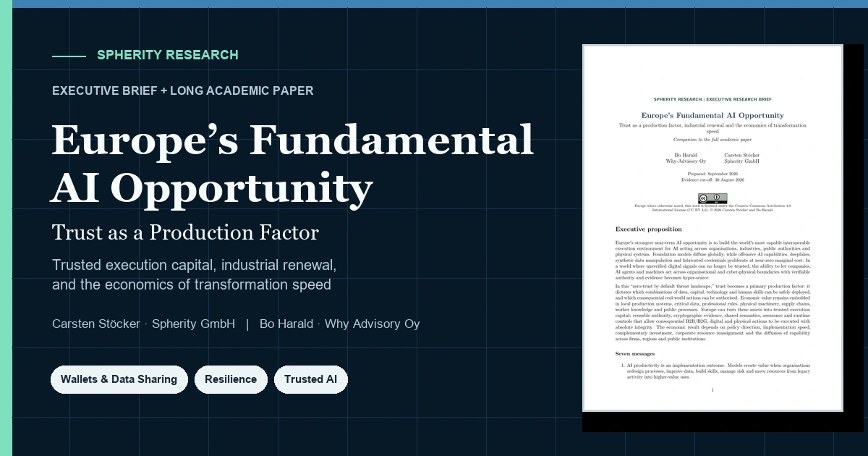The width and height of the screenshot is (868, 456).
Task: Click the 'Trust as a Production Factor' subtitle
Action: coord(185,233)
